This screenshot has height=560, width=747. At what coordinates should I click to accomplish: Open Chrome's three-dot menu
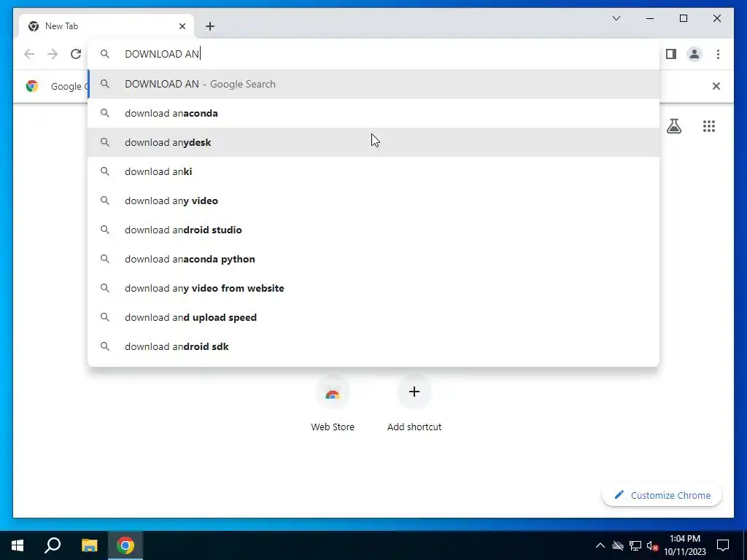pyautogui.click(x=718, y=54)
